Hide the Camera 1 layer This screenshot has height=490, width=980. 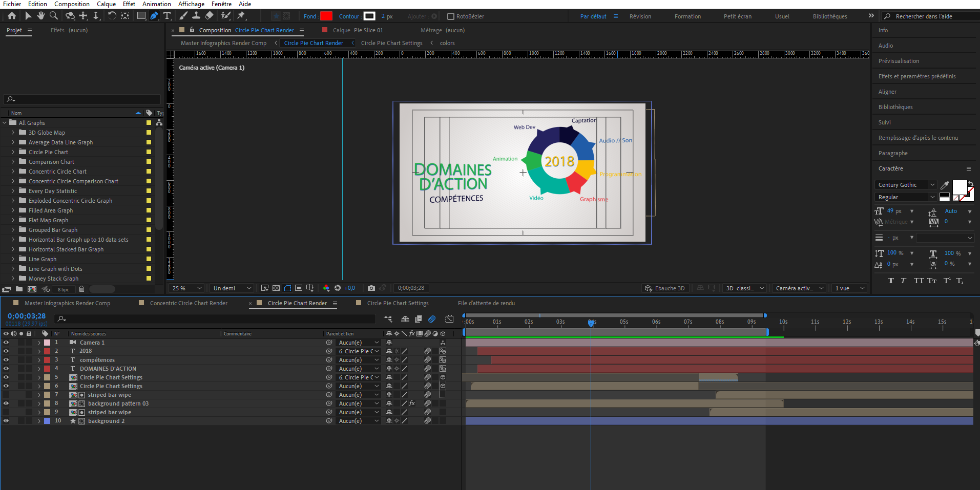pyautogui.click(x=6, y=343)
